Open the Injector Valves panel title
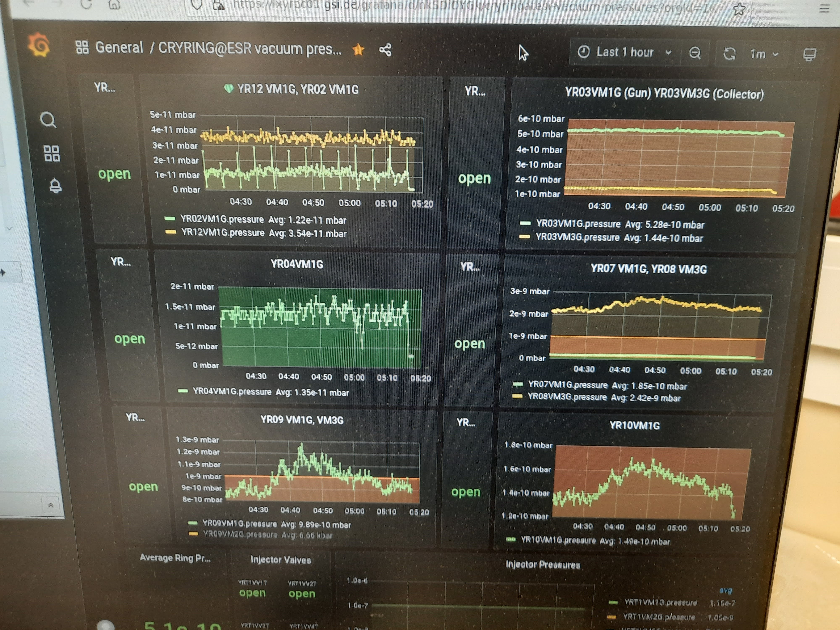Viewport: 840px width, 630px height. pyautogui.click(x=281, y=560)
